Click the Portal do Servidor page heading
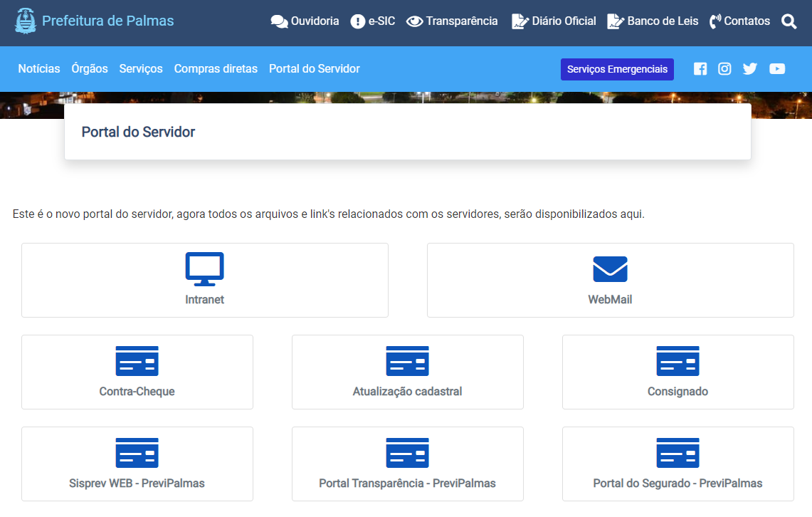 (138, 132)
